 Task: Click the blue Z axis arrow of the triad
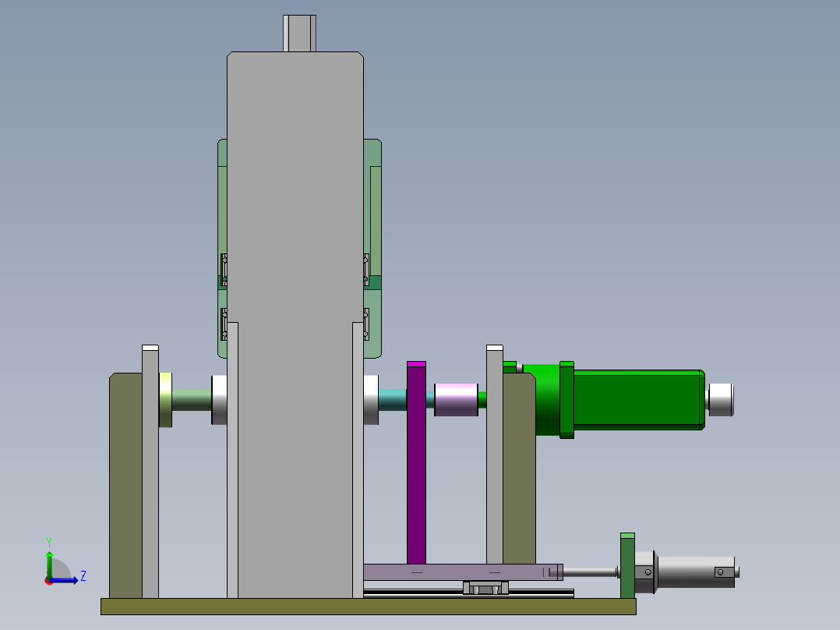click(65, 581)
